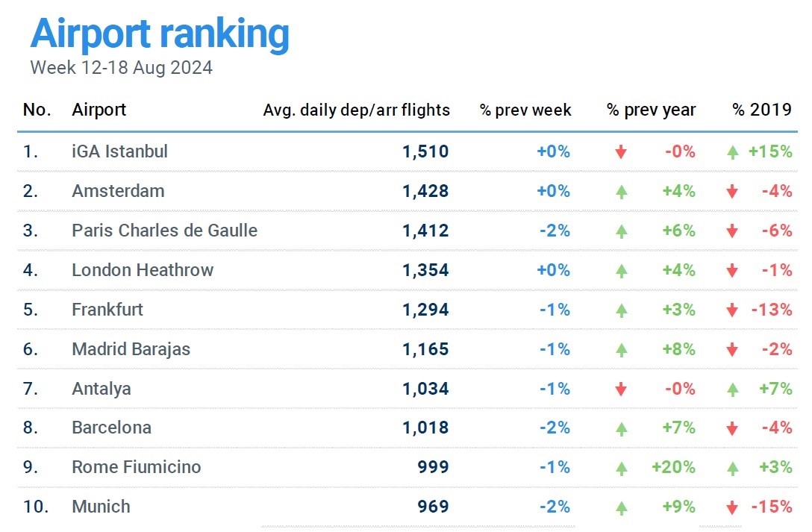
Task: Click red down arrow in Antalya prev year
Action: [x=621, y=389]
